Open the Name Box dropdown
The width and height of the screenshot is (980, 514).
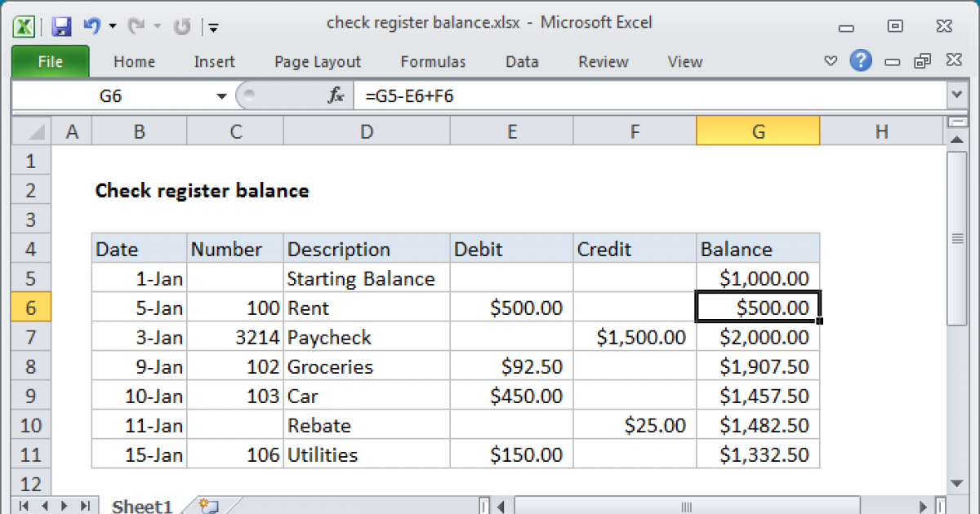(x=220, y=95)
